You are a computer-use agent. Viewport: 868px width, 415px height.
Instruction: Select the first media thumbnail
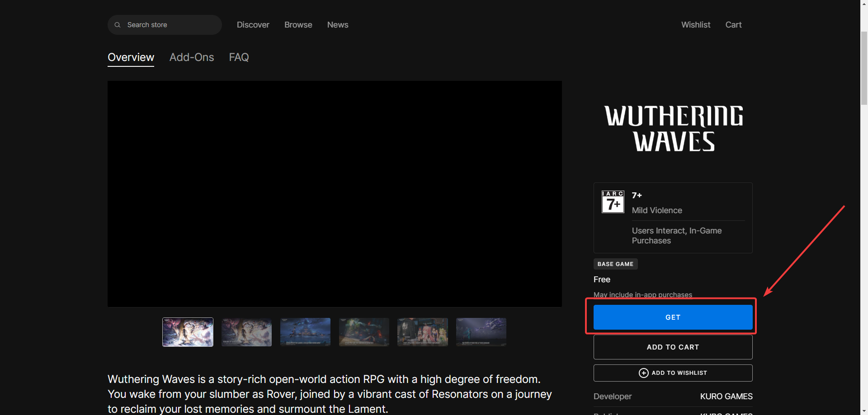[x=188, y=332]
